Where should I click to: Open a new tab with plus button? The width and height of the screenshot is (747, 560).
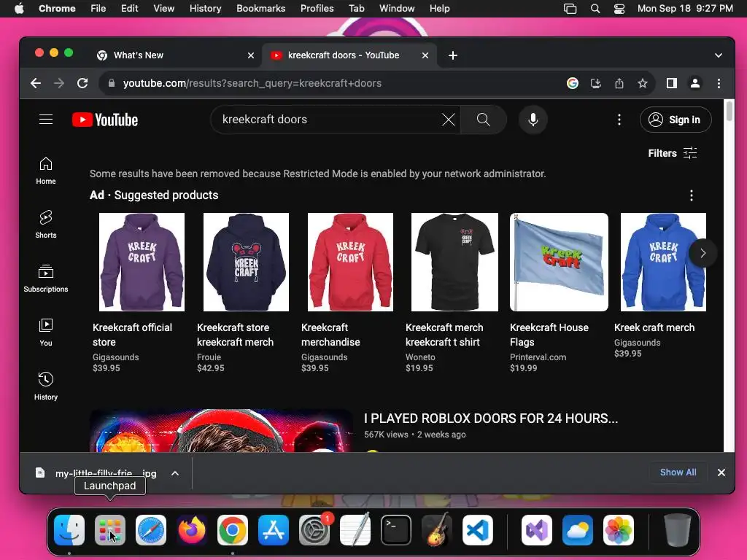point(452,55)
